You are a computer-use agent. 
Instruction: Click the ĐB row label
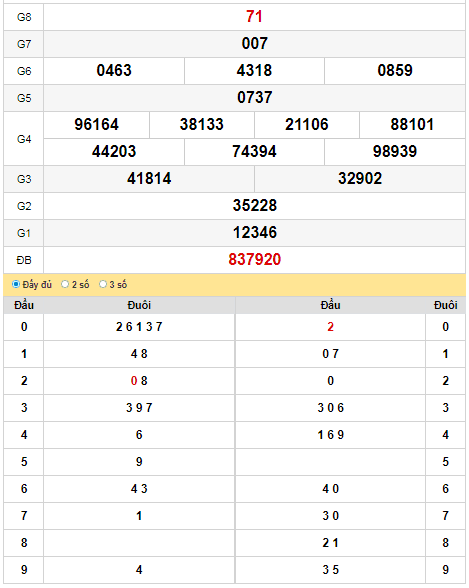coord(24,260)
